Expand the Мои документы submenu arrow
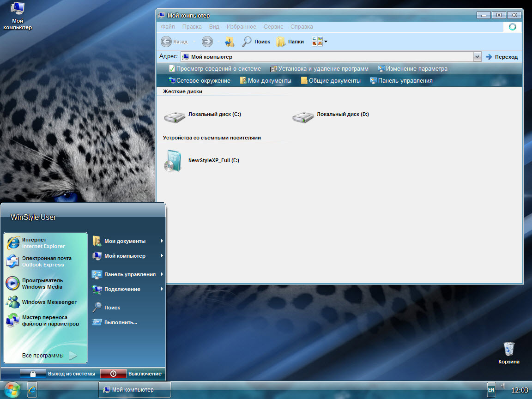Image resolution: width=532 pixels, height=399 pixels. click(x=162, y=241)
